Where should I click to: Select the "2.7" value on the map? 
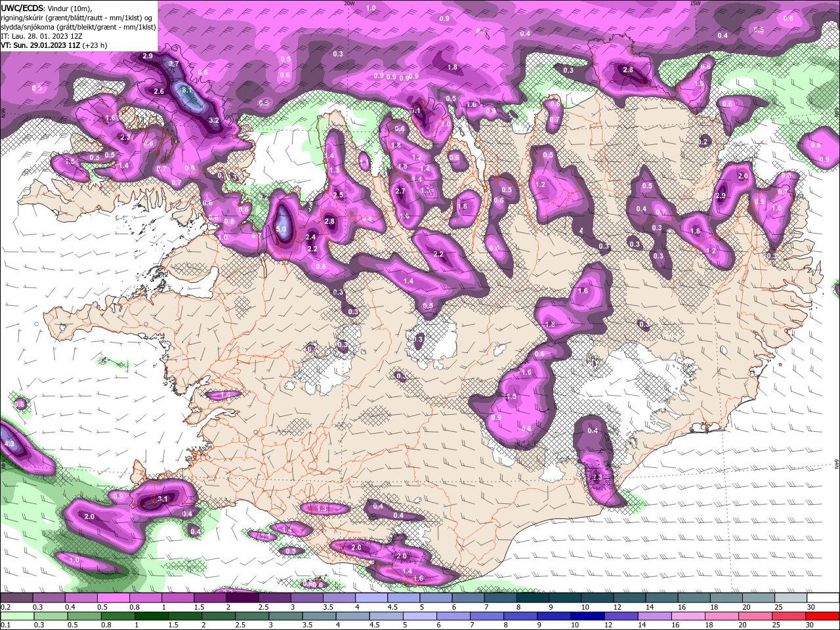coord(400,191)
